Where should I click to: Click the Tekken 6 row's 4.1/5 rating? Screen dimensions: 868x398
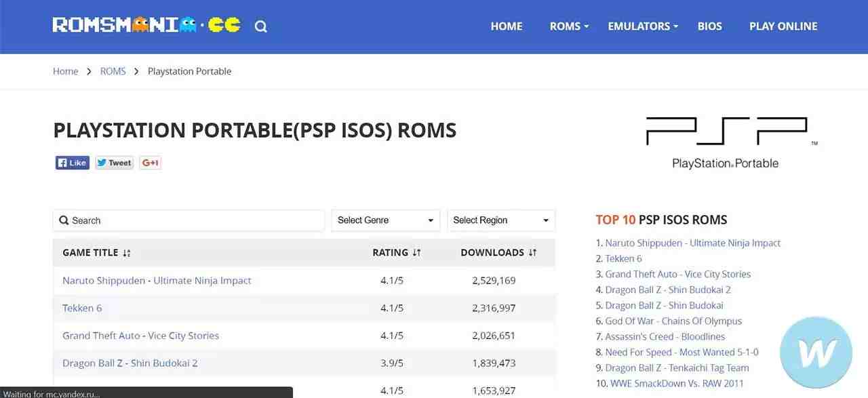(392, 308)
